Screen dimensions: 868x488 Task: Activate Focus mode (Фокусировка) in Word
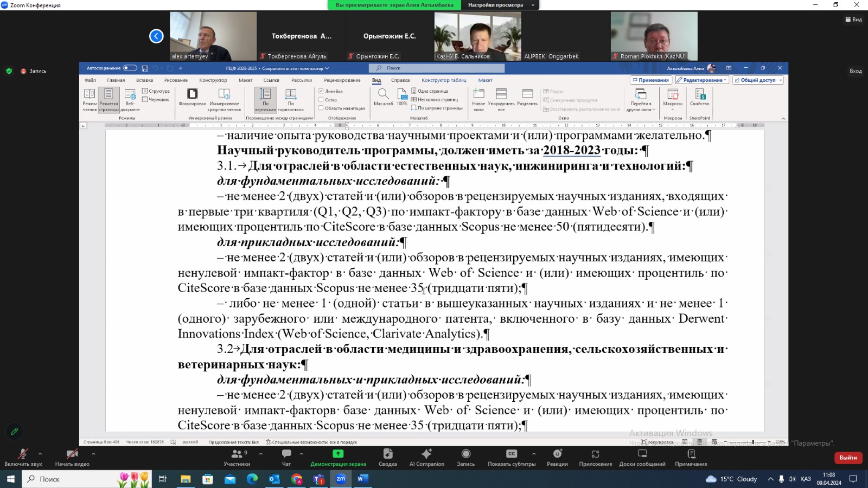point(192,97)
